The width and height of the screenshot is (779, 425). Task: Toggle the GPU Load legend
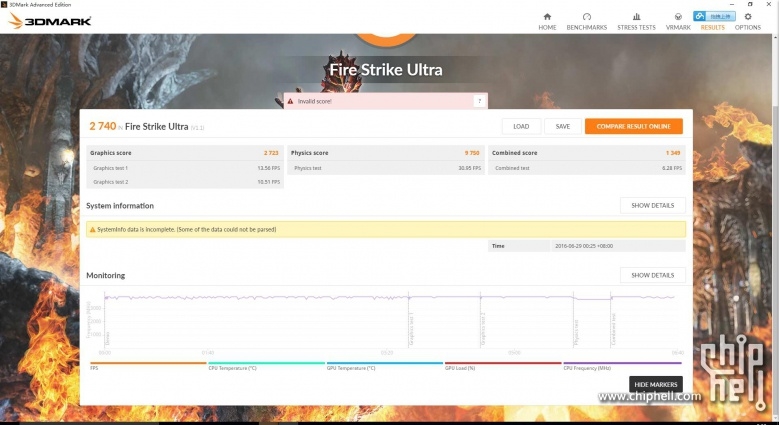pyautogui.click(x=503, y=365)
